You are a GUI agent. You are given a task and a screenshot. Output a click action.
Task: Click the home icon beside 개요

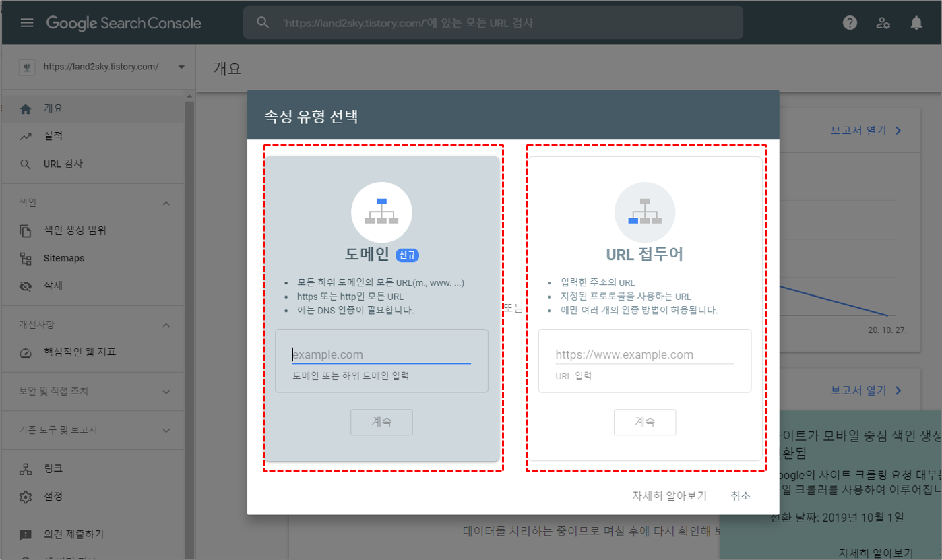pyautogui.click(x=26, y=108)
